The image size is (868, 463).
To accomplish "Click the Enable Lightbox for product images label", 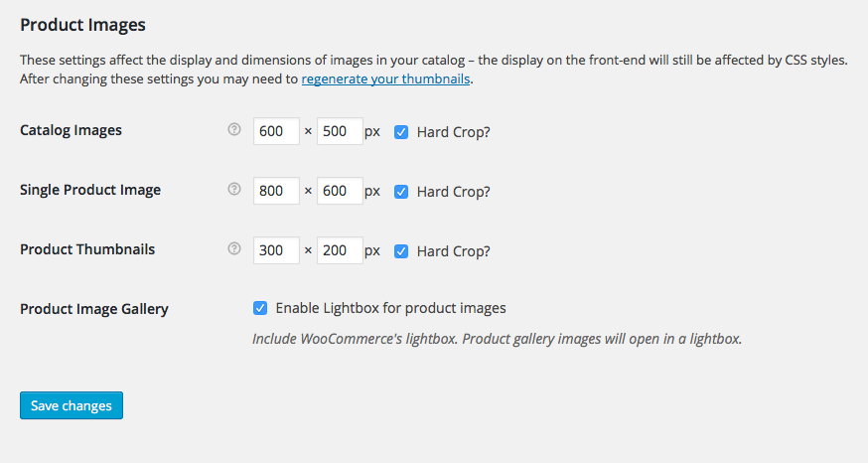I will coord(391,308).
